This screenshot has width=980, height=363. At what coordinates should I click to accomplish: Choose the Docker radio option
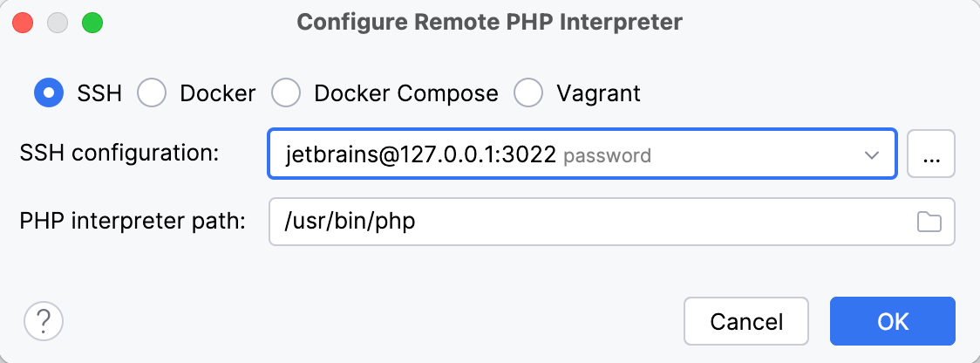click(x=152, y=93)
